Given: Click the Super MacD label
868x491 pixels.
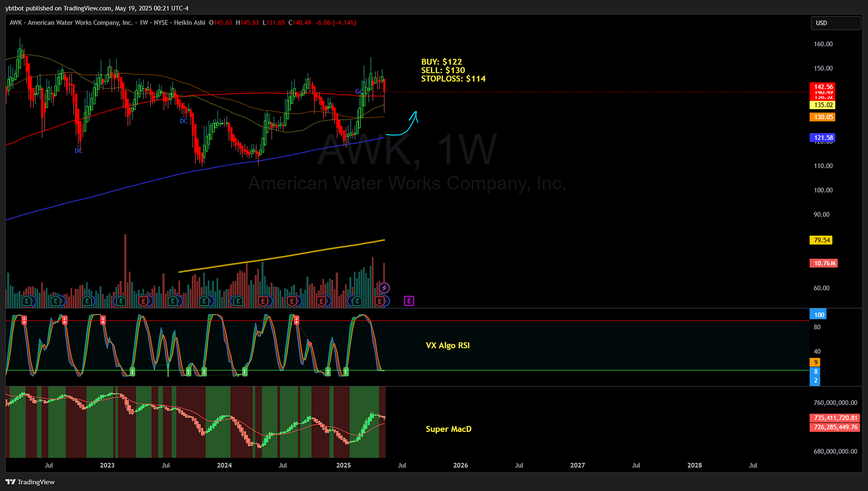Looking at the screenshot, I should click(448, 429).
